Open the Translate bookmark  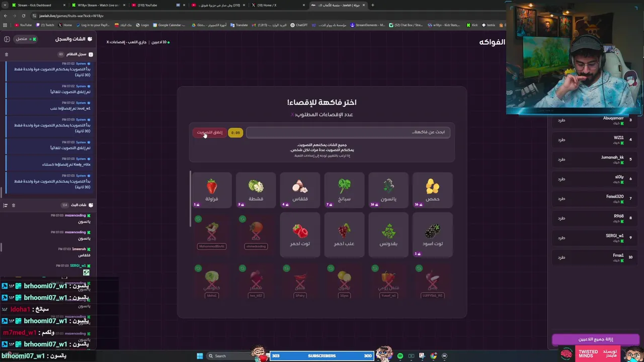click(x=239, y=25)
